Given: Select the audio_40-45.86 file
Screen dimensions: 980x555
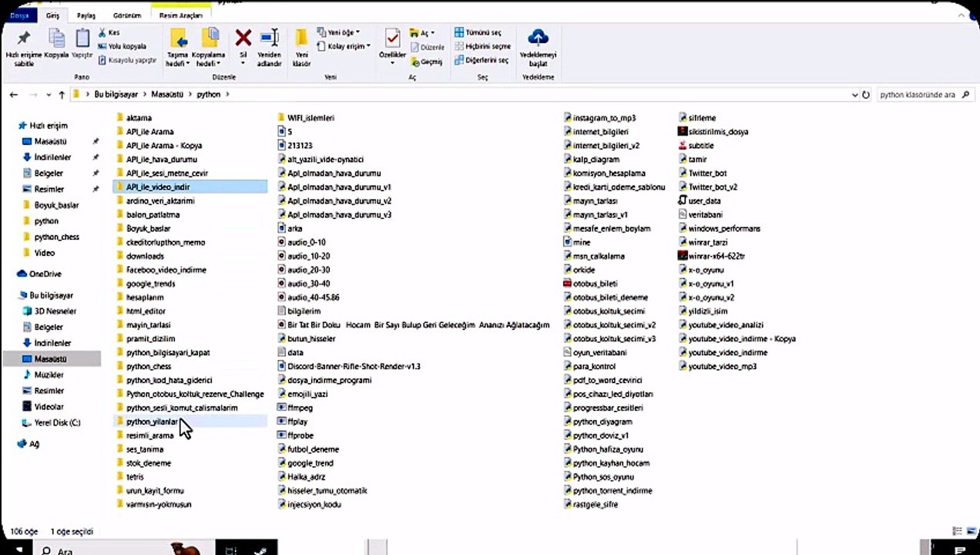Looking at the screenshot, I should 308,298.
